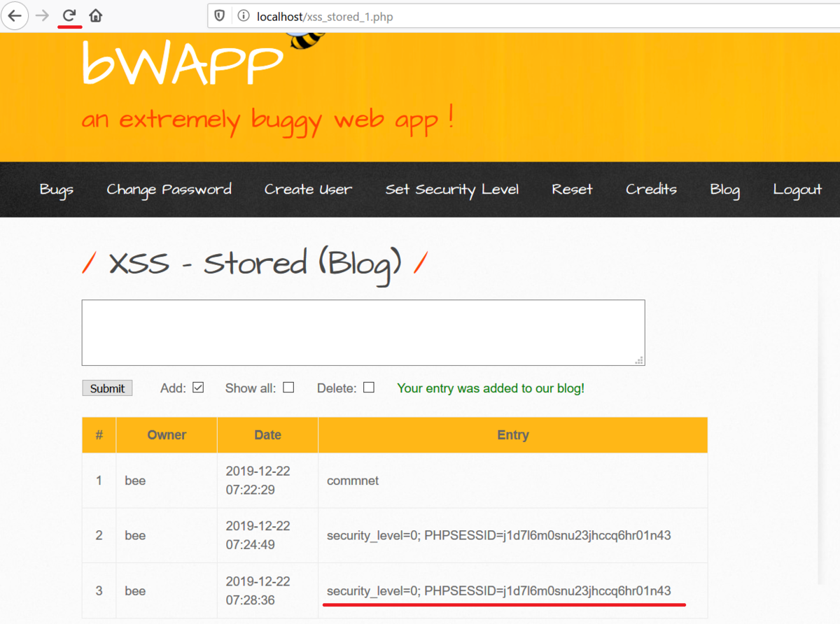Viewport: 840px width, 624px height.
Task: Click the site information icon
Action: coord(243,15)
